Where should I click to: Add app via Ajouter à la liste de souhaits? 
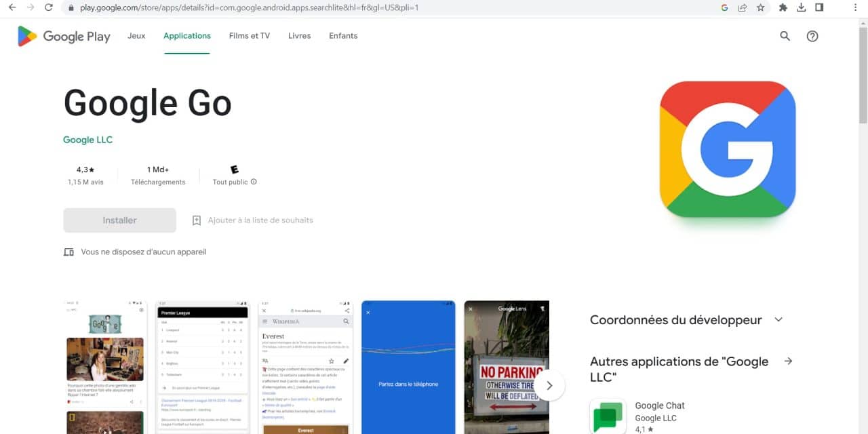(252, 220)
